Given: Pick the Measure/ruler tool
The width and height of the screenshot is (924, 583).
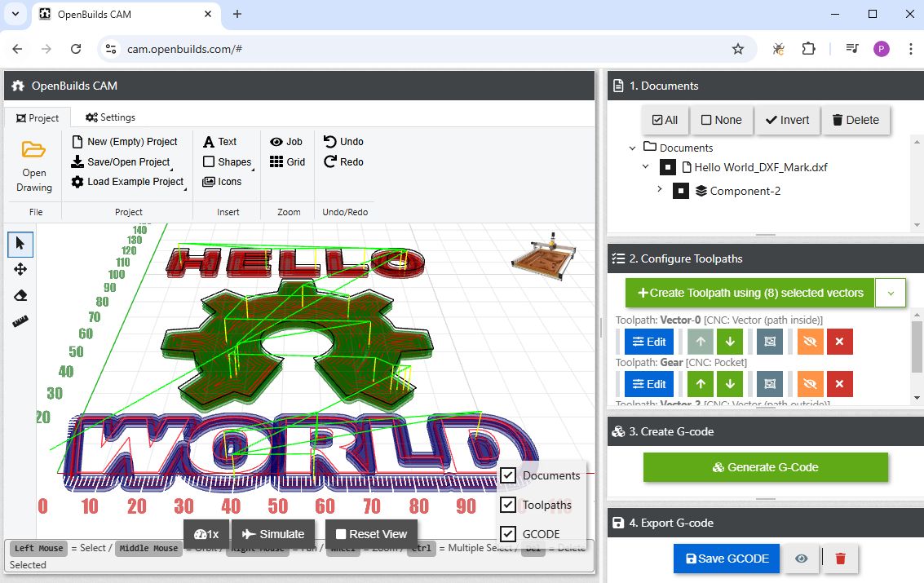Looking at the screenshot, I should [x=20, y=320].
